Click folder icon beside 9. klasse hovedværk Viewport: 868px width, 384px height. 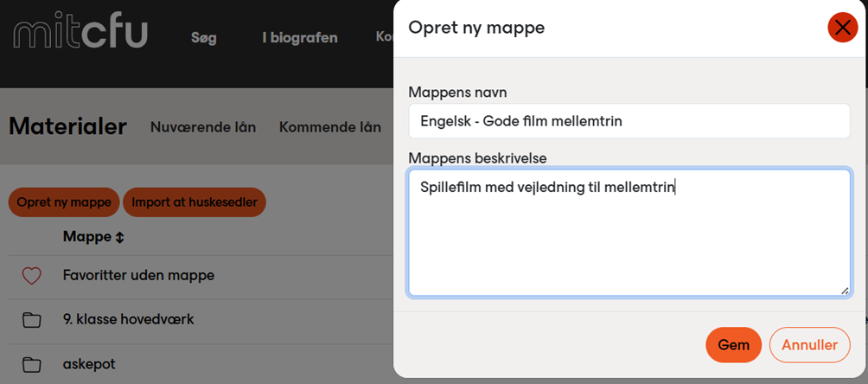coord(32,320)
